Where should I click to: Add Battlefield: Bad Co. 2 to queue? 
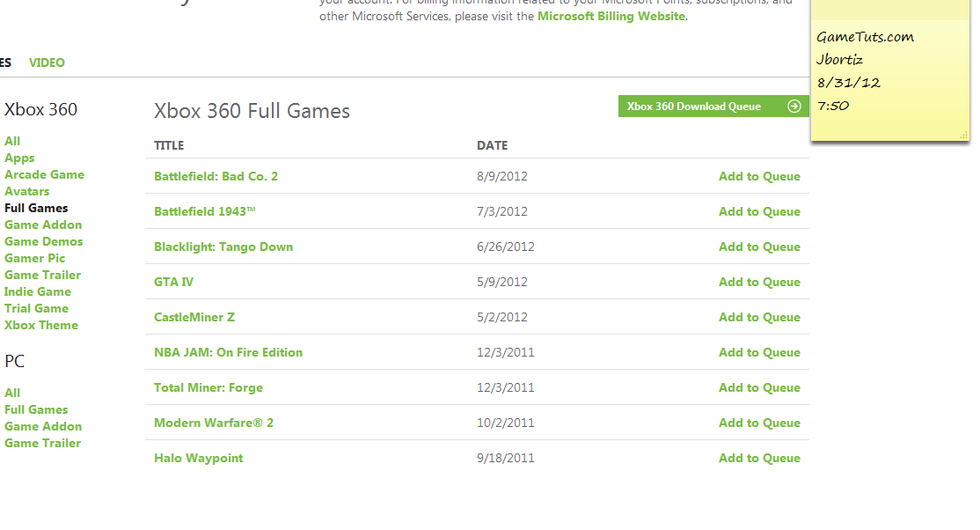[x=759, y=176]
